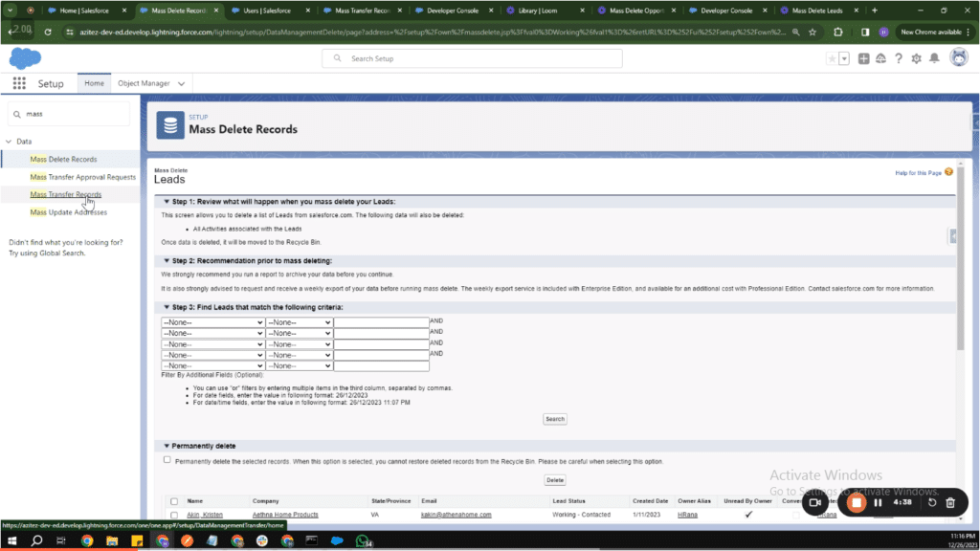Collapse the Permanently delete section
The height and width of the screenshot is (551, 980).
coord(167,446)
